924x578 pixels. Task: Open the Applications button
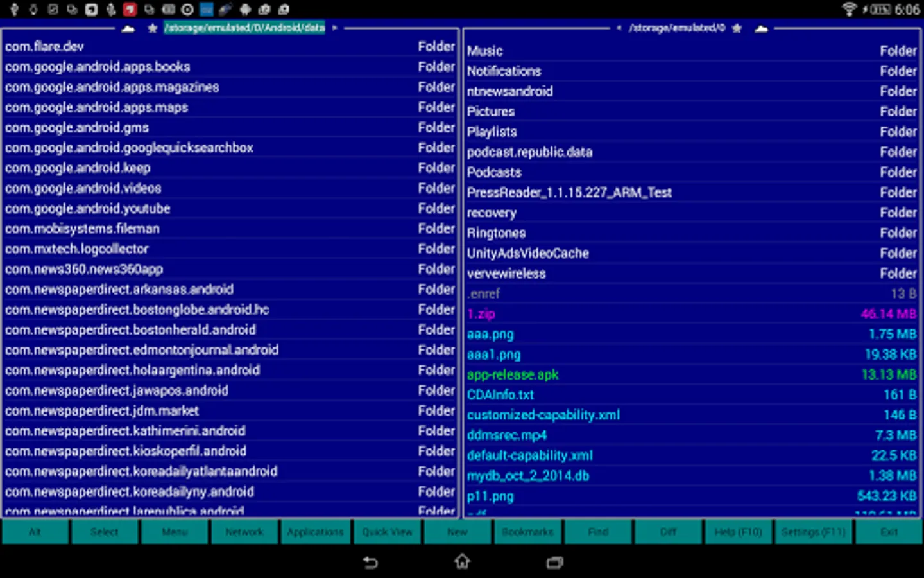[x=315, y=532]
